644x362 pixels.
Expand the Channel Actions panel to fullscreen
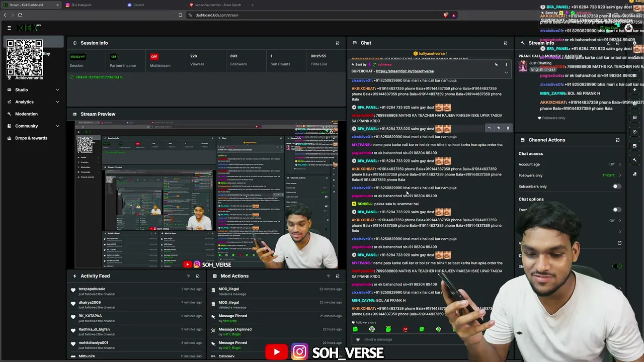617,140
